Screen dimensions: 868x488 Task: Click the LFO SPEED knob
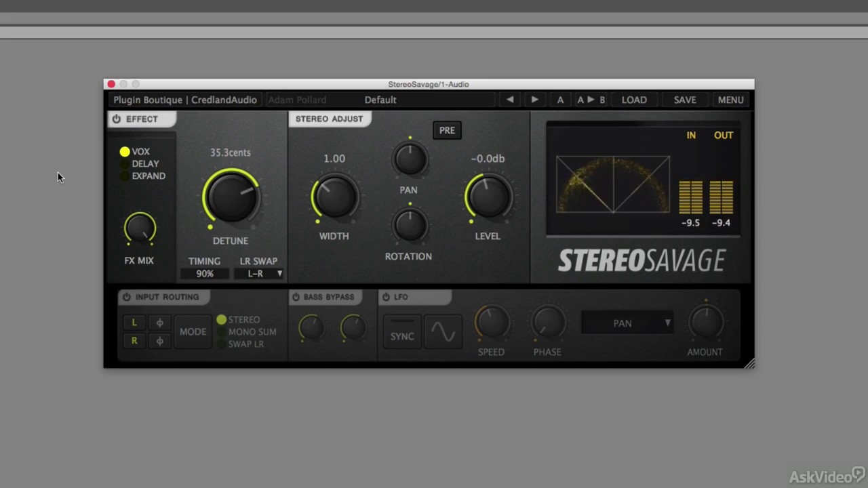tap(492, 323)
